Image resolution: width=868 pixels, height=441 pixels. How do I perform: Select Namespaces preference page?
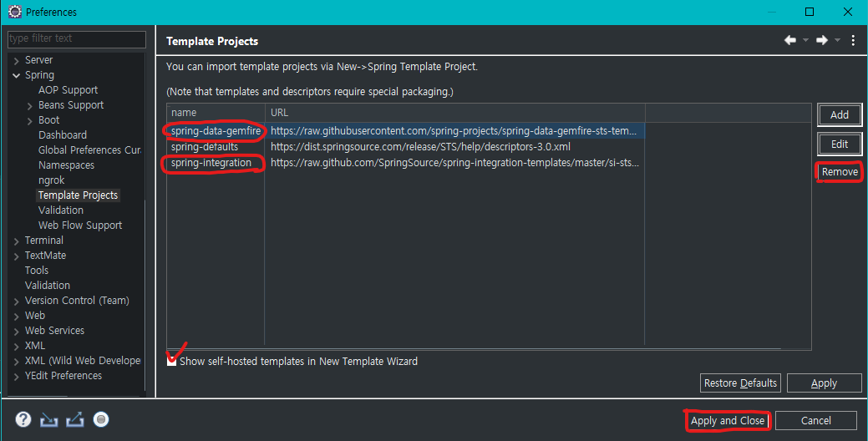point(67,165)
